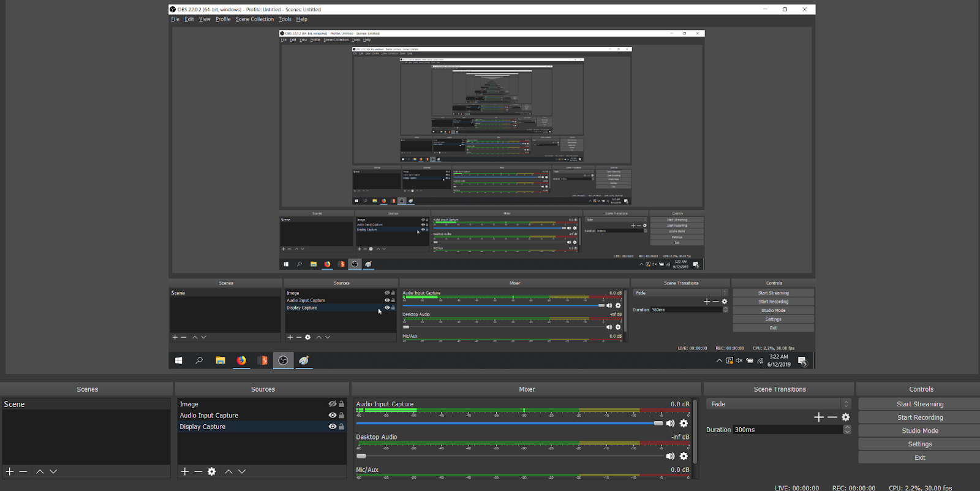
Task: Open Fade dropdown in OBS window above taskbar
Action: tap(680, 293)
